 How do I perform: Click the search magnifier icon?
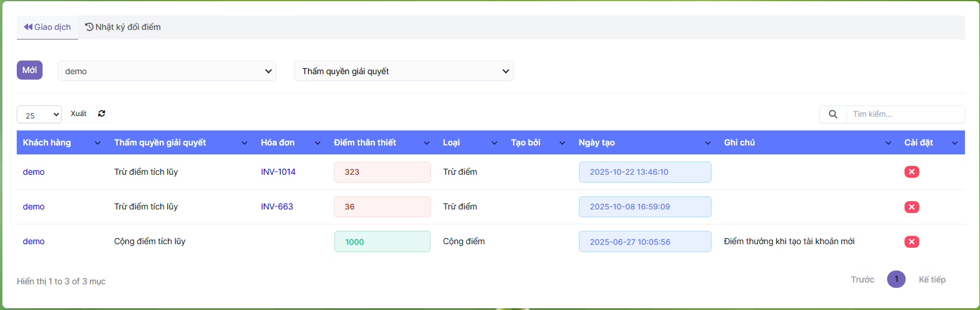[x=833, y=114]
